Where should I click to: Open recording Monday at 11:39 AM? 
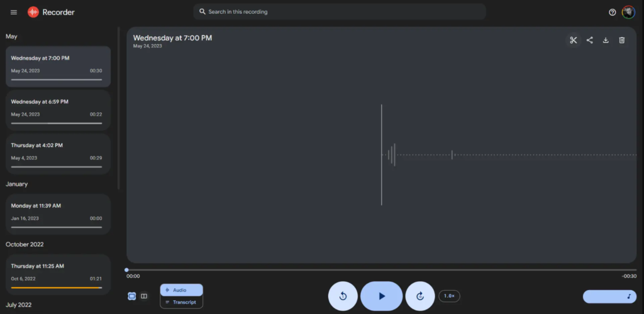58,214
